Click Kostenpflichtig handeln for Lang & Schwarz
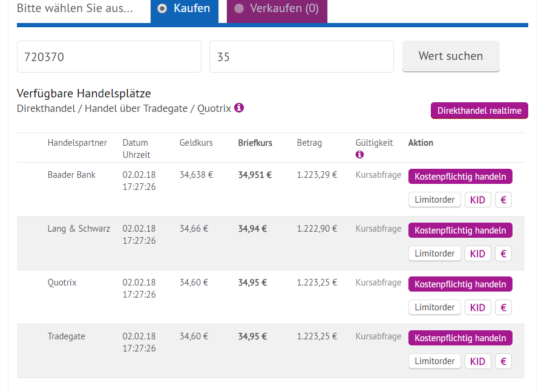The width and height of the screenshot is (547, 392). [x=460, y=230]
